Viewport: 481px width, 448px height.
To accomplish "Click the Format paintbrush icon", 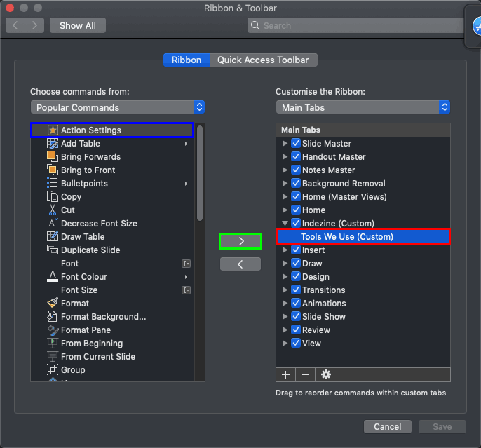I will coord(53,303).
